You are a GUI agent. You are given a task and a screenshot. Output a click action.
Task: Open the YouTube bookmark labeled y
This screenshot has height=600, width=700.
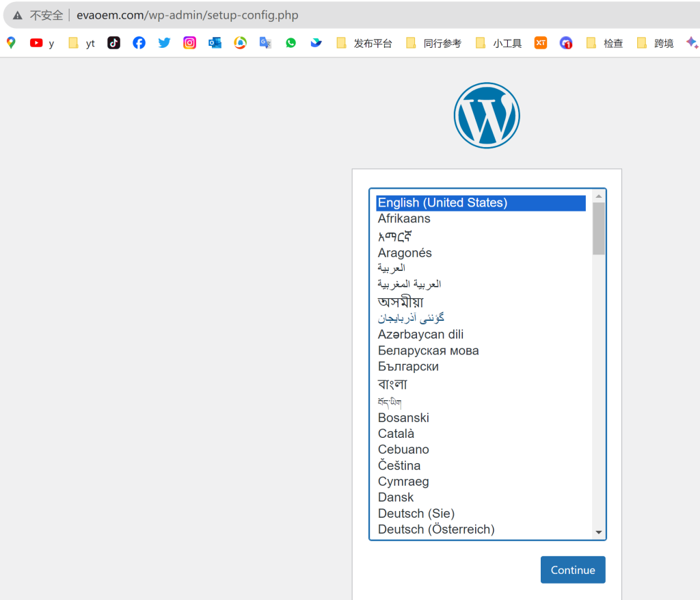click(x=42, y=43)
